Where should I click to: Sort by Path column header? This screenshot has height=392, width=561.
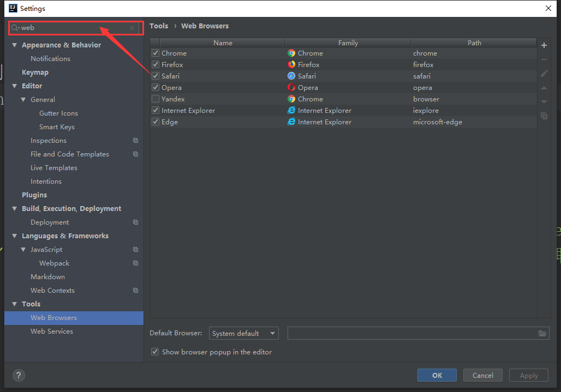474,43
